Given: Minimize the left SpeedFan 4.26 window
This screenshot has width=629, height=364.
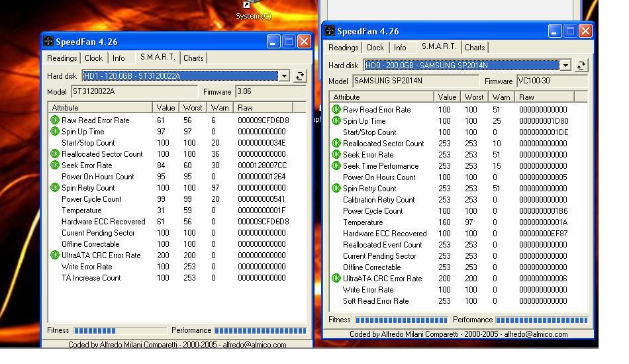Looking at the screenshot, I should pyautogui.click(x=273, y=41).
